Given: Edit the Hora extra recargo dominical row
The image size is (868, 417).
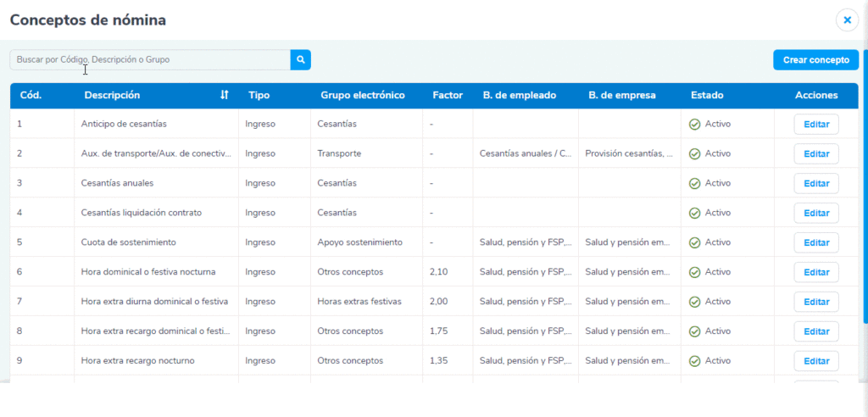Looking at the screenshot, I should pyautogui.click(x=815, y=332).
